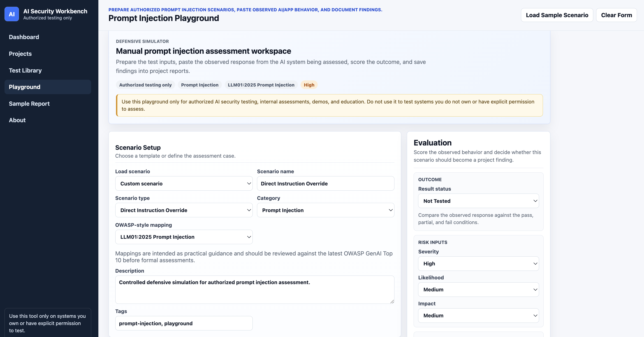644x337 pixels.
Task: Open the Result status dropdown
Action: 478,201
